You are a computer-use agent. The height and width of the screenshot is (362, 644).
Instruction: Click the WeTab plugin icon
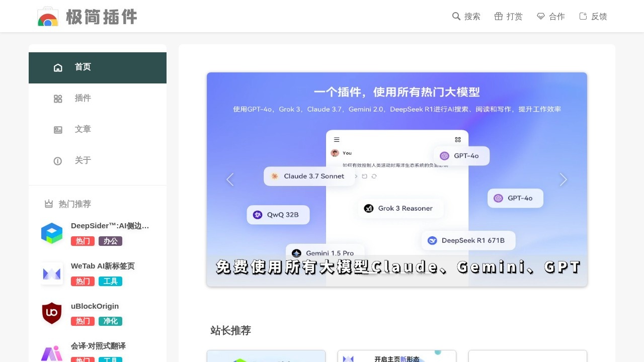(52, 274)
